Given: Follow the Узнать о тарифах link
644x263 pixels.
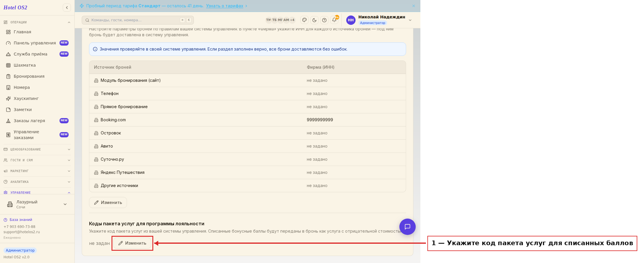Looking at the screenshot, I should [x=224, y=6].
